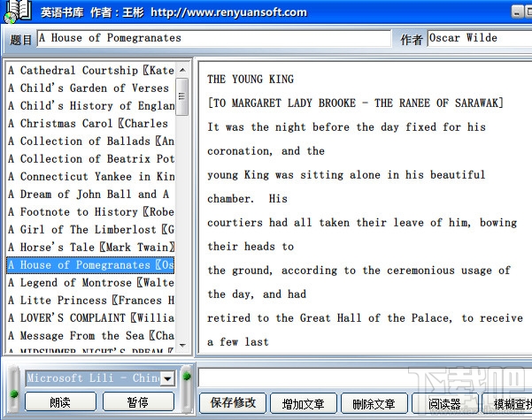Select A Collection of Beatrix Potter entry
This screenshot has height=420, width=532.
(91, 158)
